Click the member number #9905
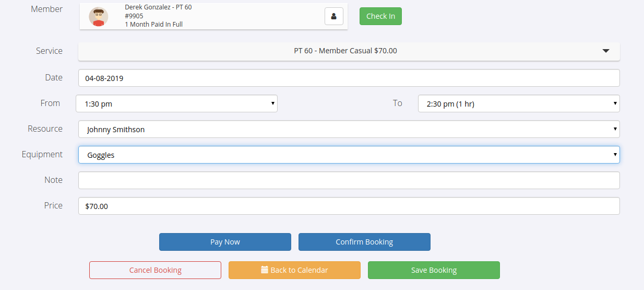The height and width of the screenshot is (290, 644). (x=134, y=16)
